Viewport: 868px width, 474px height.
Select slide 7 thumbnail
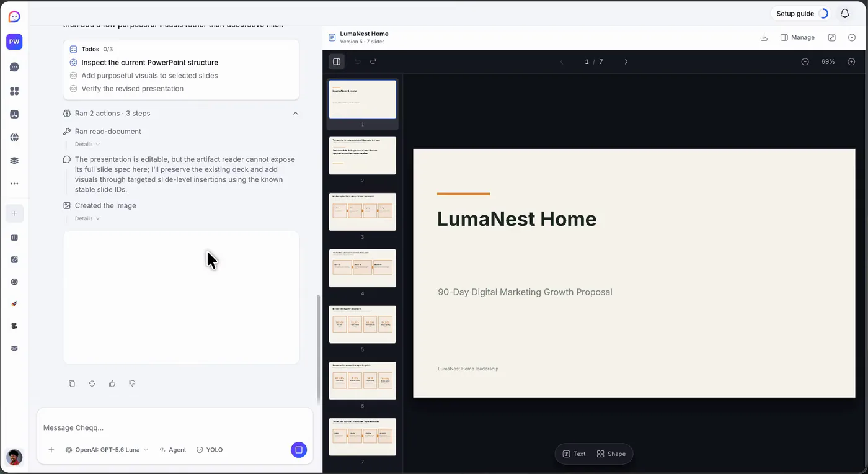tap(363, 437)
